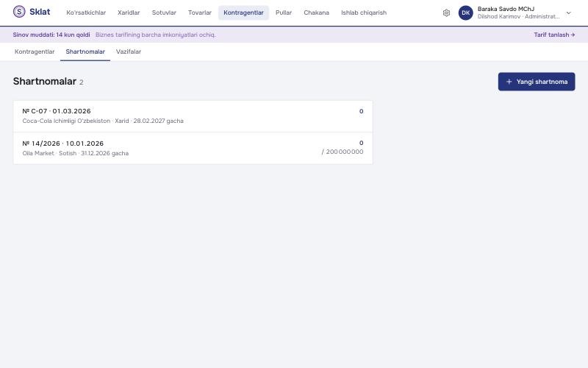This screenshot has width=588, height=368.
Task: Switch to the Kontragentlar sub-tab
Action: tap(35, 52)
